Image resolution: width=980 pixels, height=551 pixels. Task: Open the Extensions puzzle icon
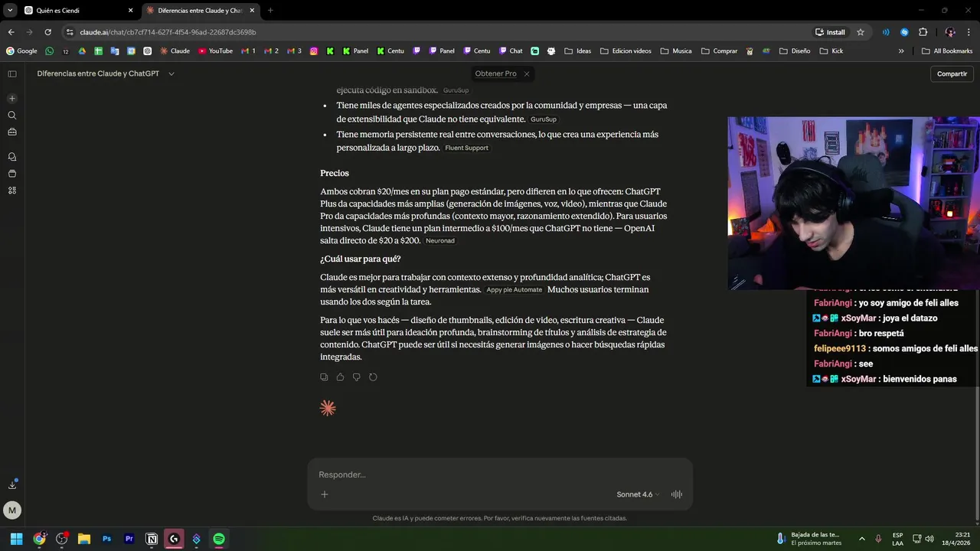[923, 32]
